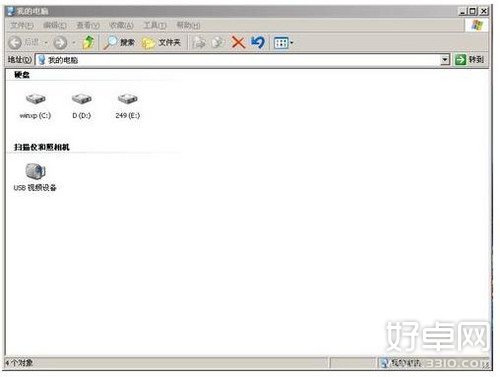
Task: Click the Move To toolbar icon
Action: 200,42
